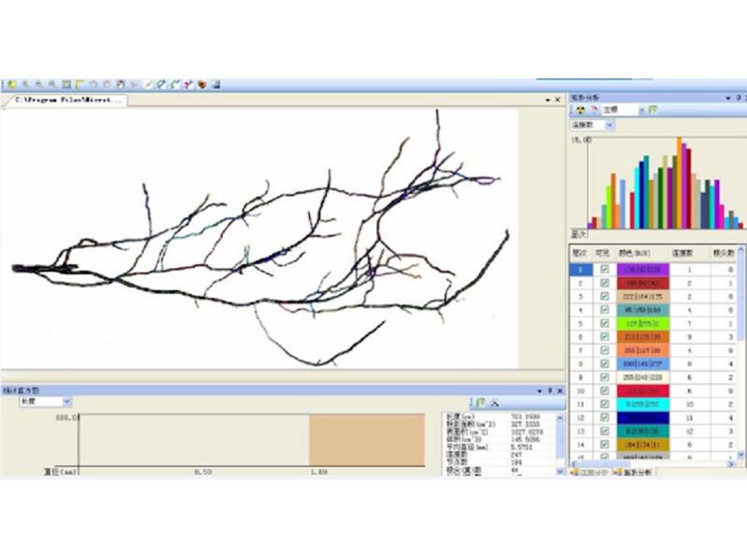
Task: Expand the 连接数 dropdown above the chart
Action: coord(609,125)
